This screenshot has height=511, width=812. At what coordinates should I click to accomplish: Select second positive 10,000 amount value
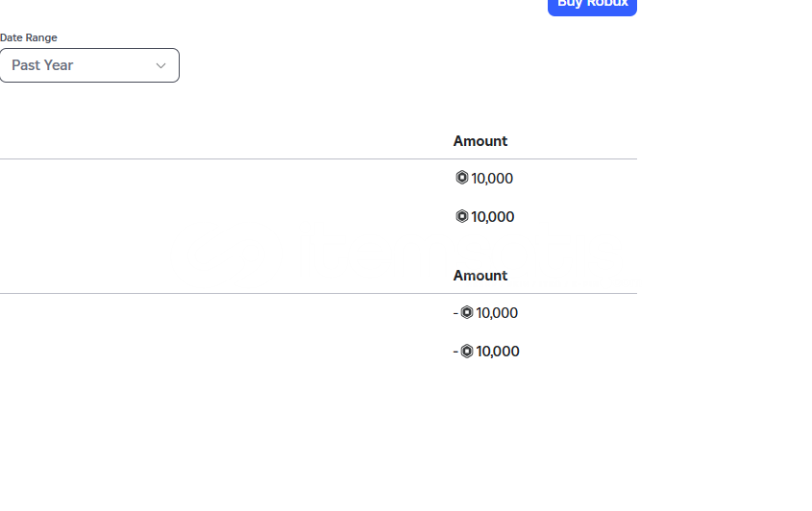(492, 216)
